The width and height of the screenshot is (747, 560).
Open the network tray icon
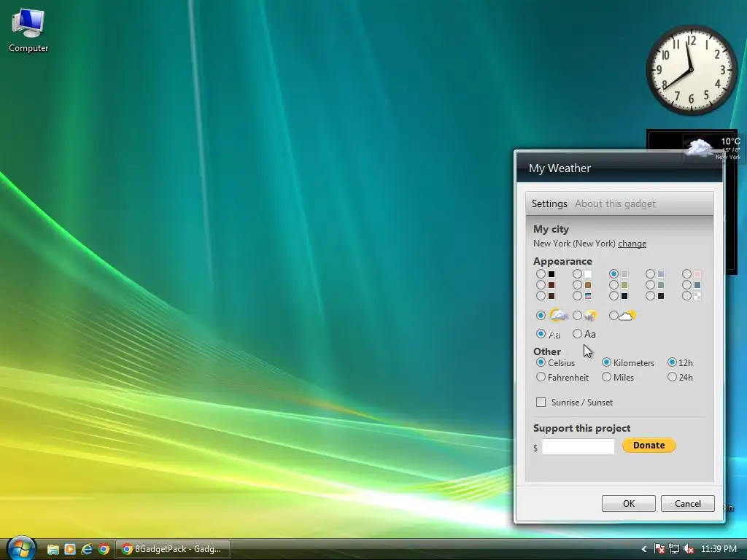[673, 549]
